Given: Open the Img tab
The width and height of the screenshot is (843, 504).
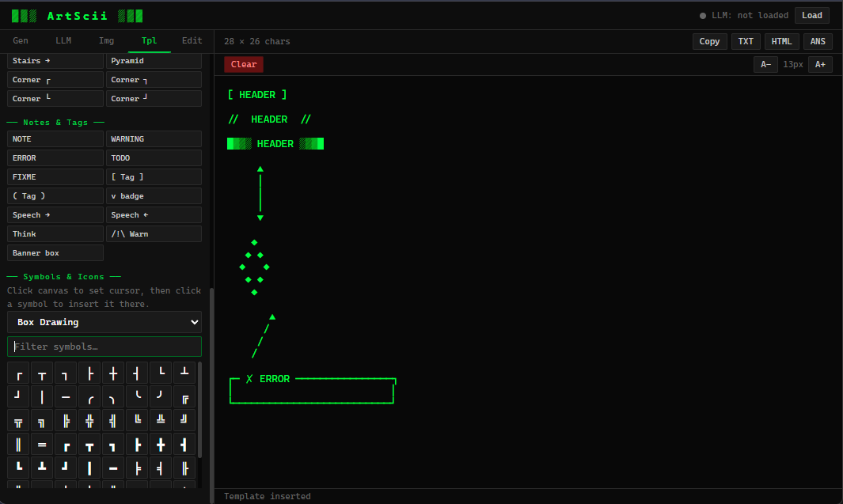Looking at the screenshot, I should [x=106, y=41].
